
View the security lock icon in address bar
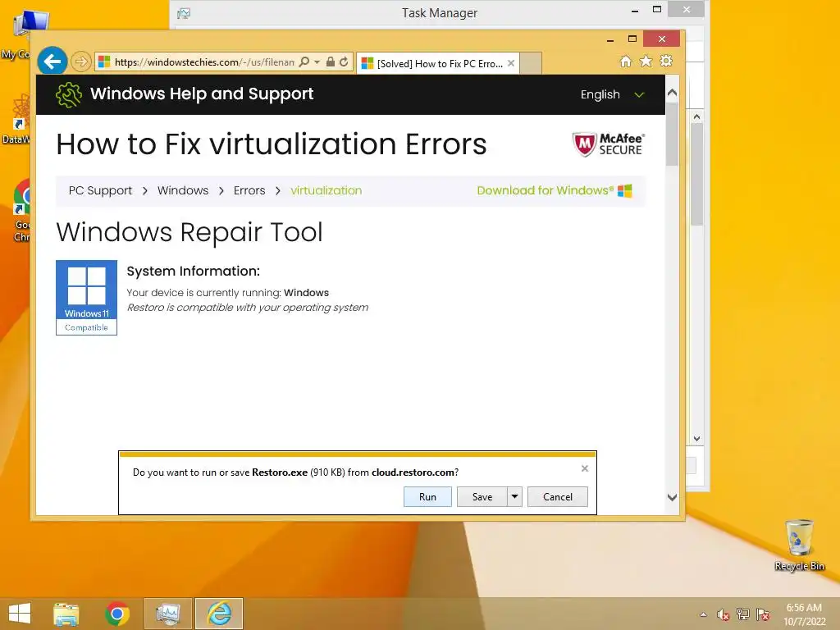pos(331,62)
